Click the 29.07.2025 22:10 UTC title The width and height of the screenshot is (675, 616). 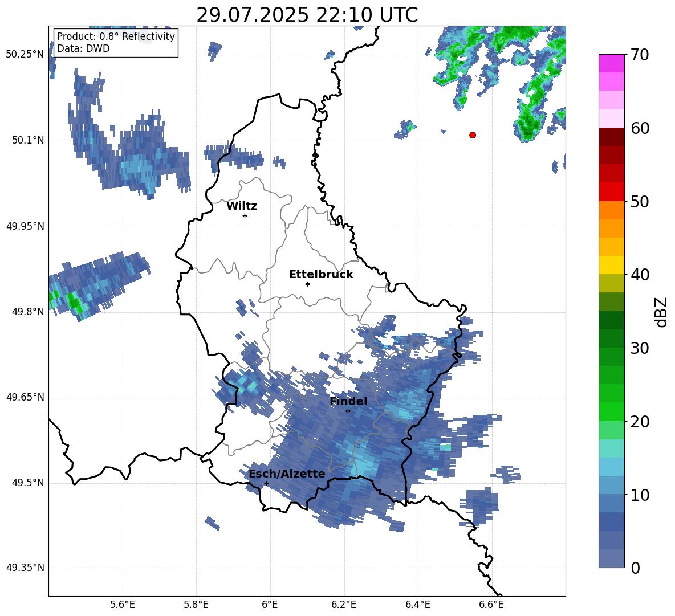click(307, 15)
